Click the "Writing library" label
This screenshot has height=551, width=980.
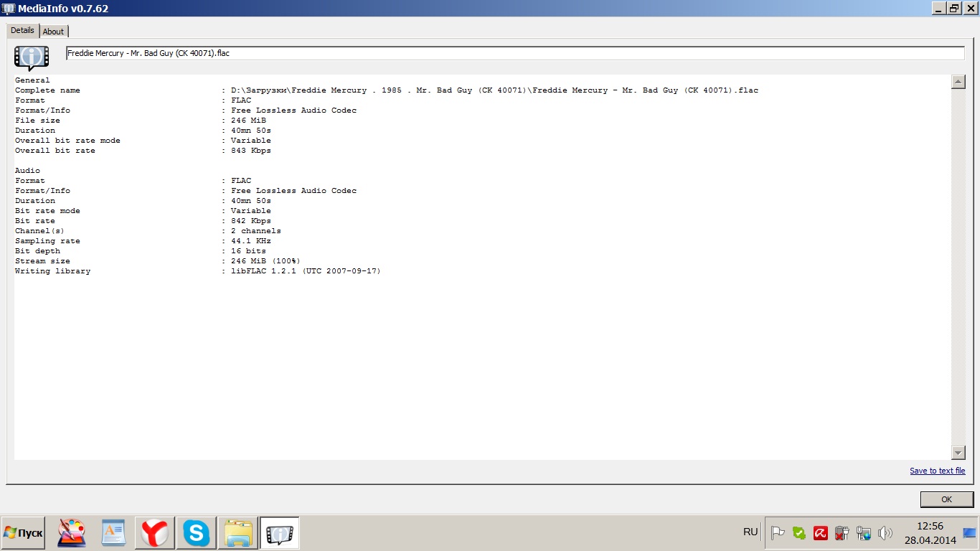click(x=52, y=271)
